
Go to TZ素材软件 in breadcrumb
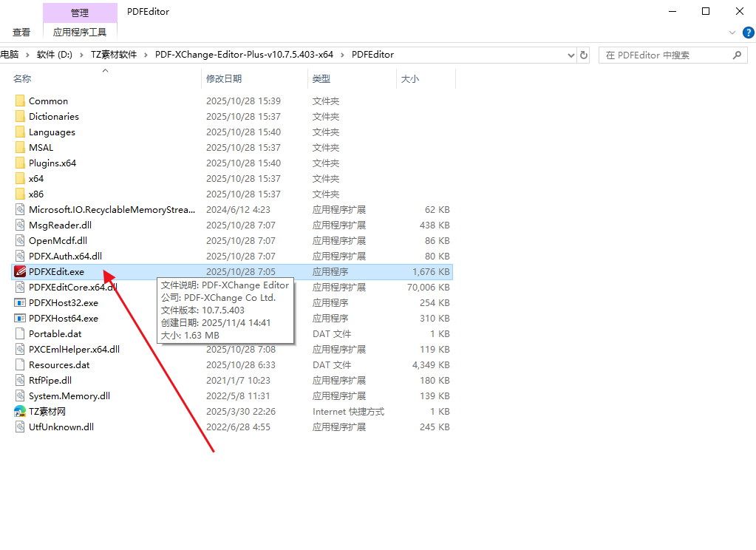114,55
